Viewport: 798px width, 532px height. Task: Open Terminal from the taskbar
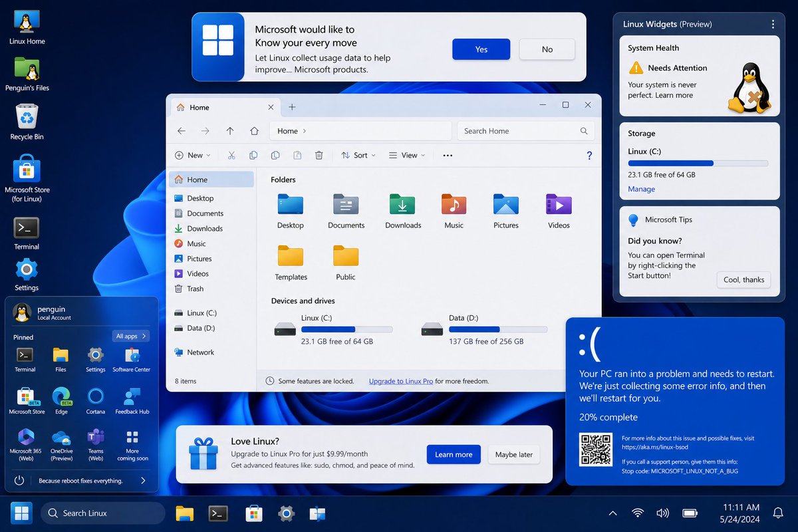pos(218,513)
